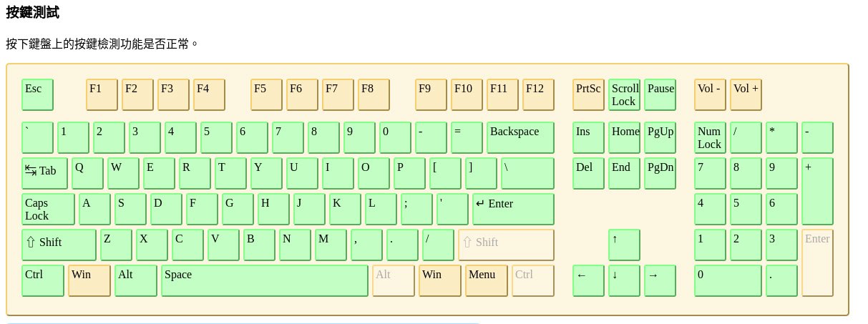This screenshot has height=324, width=868.
Task: Click the Tab key with arrows symbol
Action: pyautogui.click(x=44, y=173)
